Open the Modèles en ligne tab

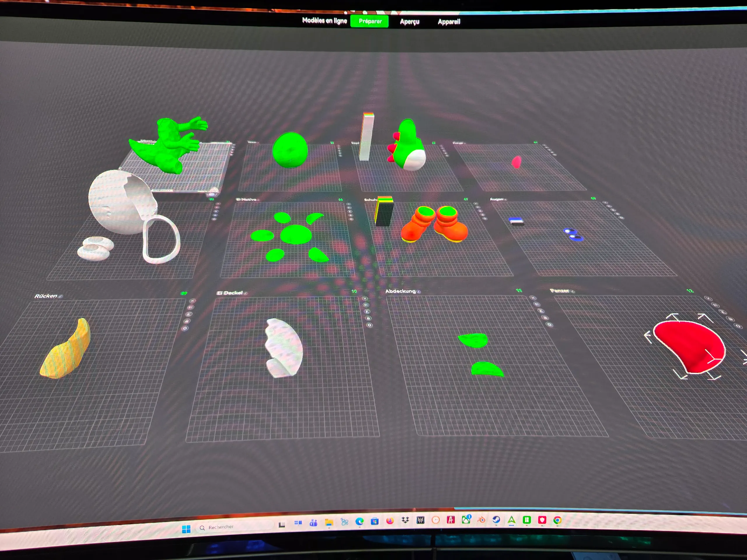point(324,21)
